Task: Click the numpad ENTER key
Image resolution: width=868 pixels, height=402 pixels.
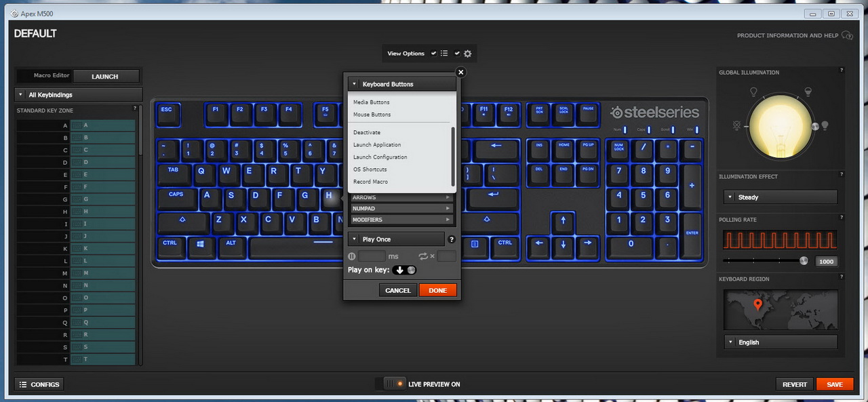Action: [692, 235]
